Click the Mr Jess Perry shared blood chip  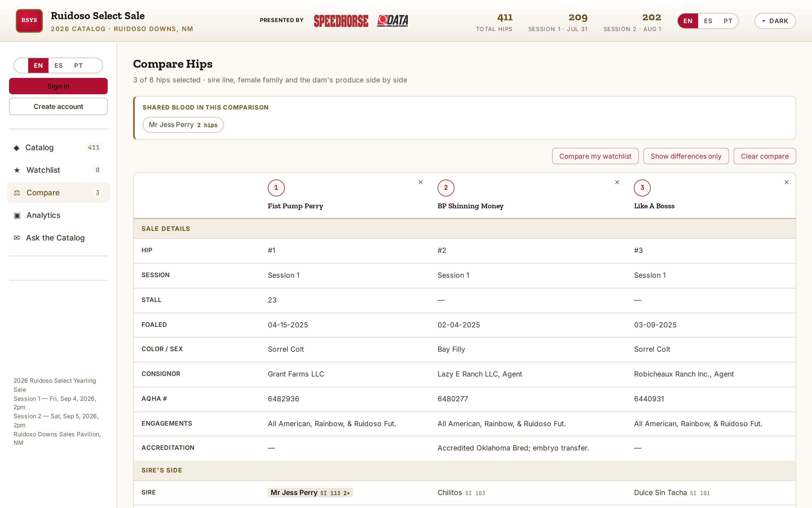183,125
